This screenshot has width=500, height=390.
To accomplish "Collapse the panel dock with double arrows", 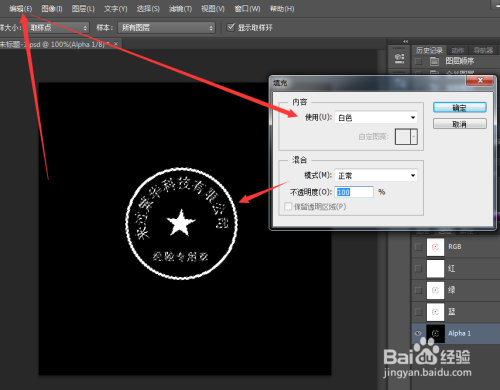I will (x=406, y=41).
